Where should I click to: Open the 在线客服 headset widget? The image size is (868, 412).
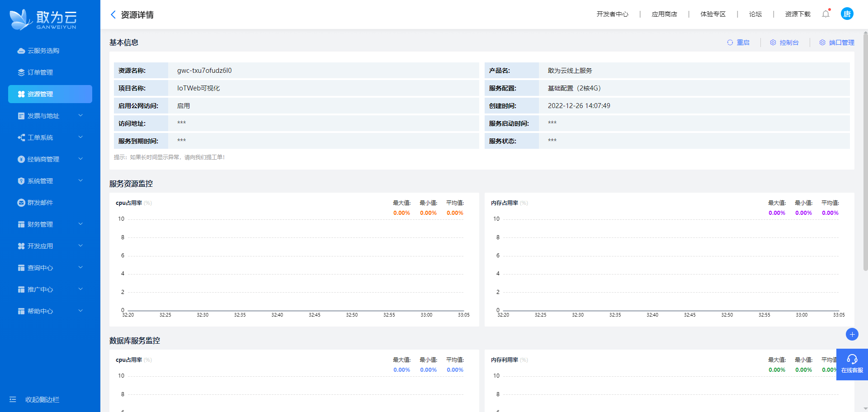pyautogui.click(x=852, y=364)
